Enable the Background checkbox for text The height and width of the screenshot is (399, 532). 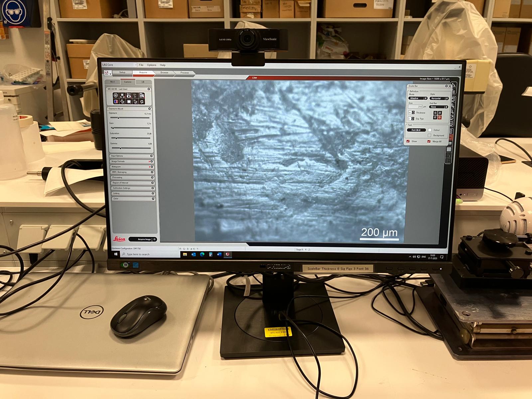point(429,135)
